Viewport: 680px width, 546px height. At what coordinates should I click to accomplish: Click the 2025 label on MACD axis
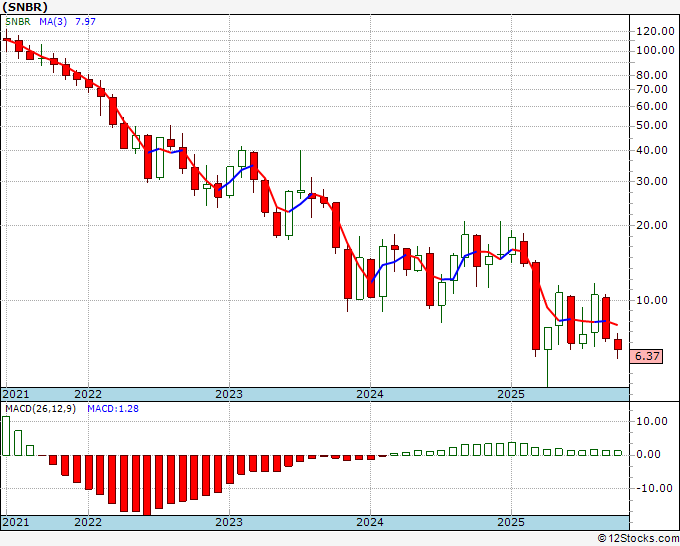pos(511,522)
